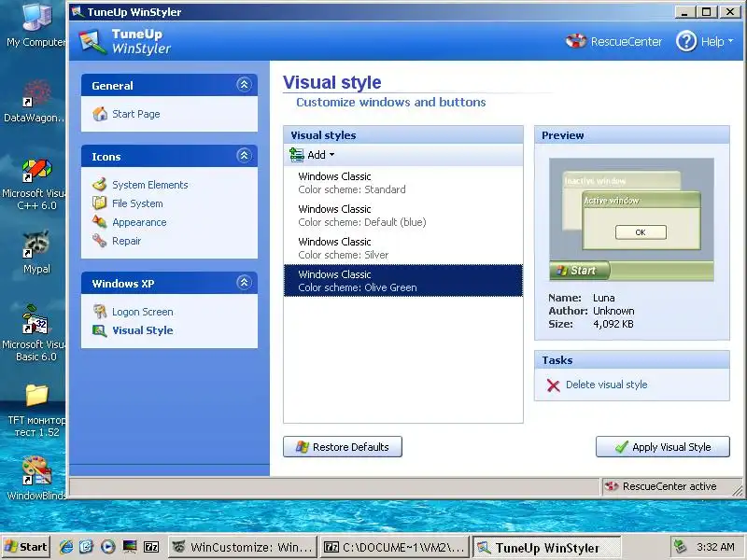747x560 pixels.
Task: Click the preview thumbnail image
Action: point(632,219)
